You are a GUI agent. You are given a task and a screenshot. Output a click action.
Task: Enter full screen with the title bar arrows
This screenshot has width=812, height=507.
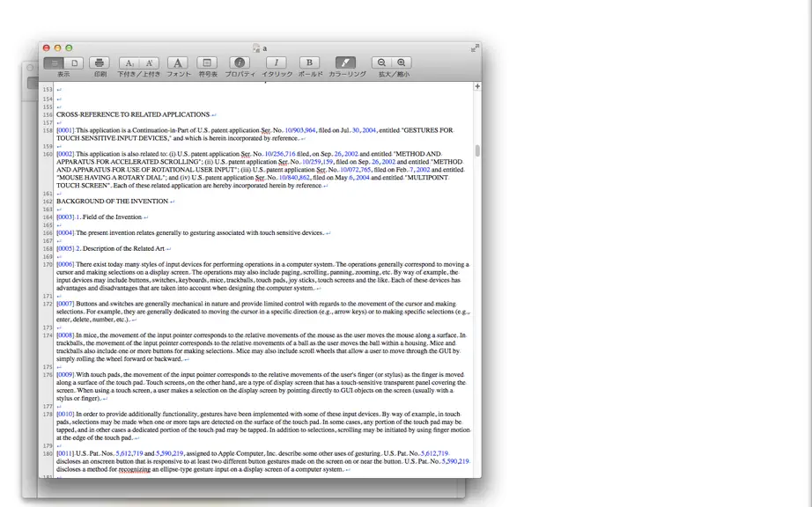pos(475,48)
